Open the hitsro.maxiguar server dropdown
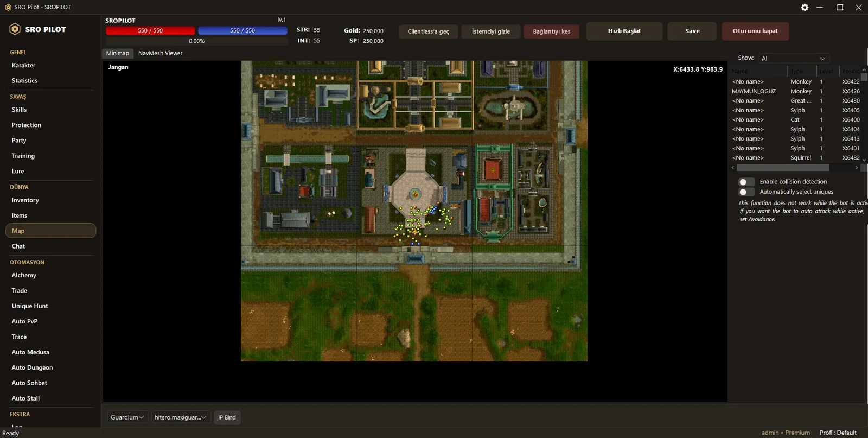Screen dimensions: 868x438 tap(181, 417)
